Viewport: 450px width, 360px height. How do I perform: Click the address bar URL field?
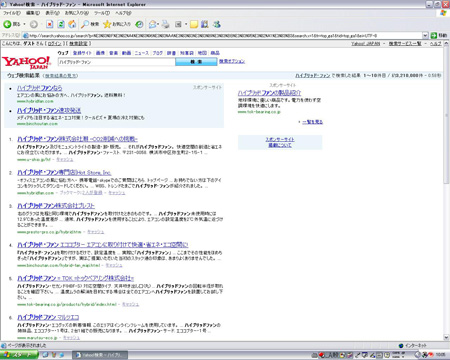tap(222, 35)
